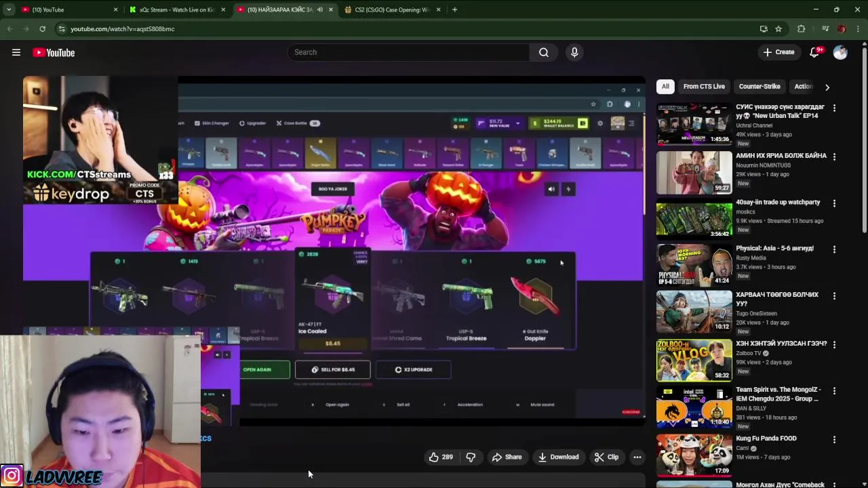The image size is (868, 488).
Task: Open Urban Talk EP14 video title
Action: click(780, 111)
